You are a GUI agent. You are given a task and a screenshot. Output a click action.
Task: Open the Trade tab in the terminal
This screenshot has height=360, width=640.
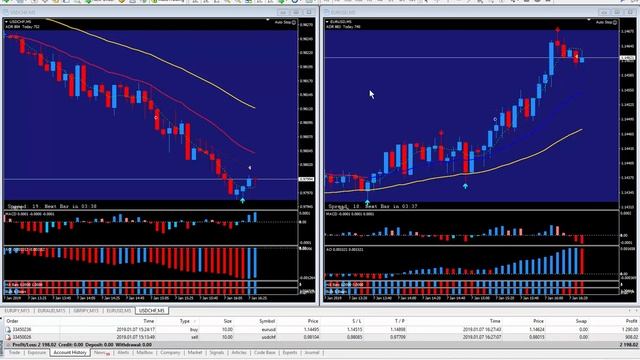(x=14, y=353)
